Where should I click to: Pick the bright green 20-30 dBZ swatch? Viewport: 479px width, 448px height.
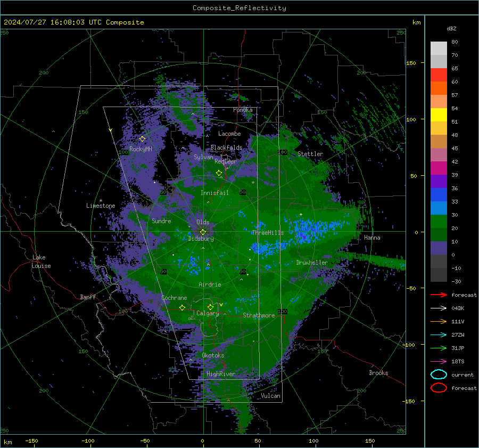coord(439,222)
